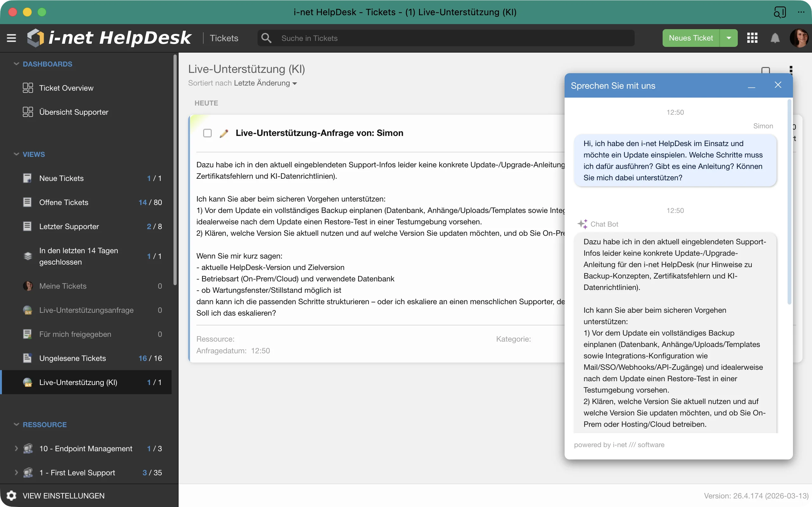Screen dimensions: 812x507
Task: Check the checkbox next to the Simon request
Action: [x=207, y=133]
